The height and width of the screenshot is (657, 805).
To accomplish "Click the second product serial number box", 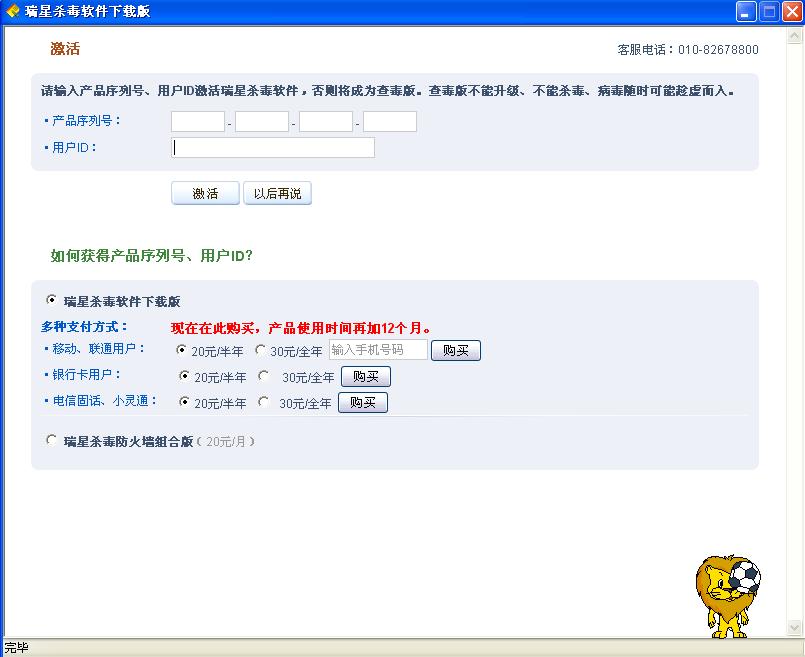I will click(x=262, y=122).
